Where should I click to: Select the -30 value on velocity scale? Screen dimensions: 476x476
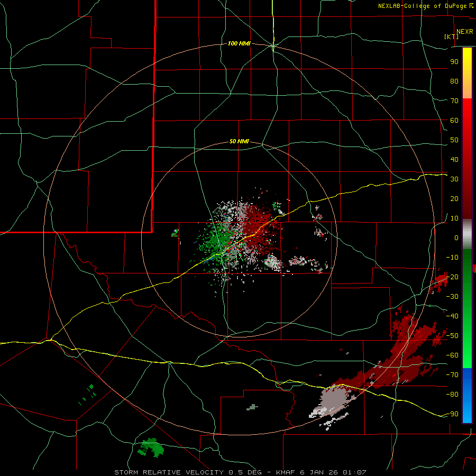point(452,297)
